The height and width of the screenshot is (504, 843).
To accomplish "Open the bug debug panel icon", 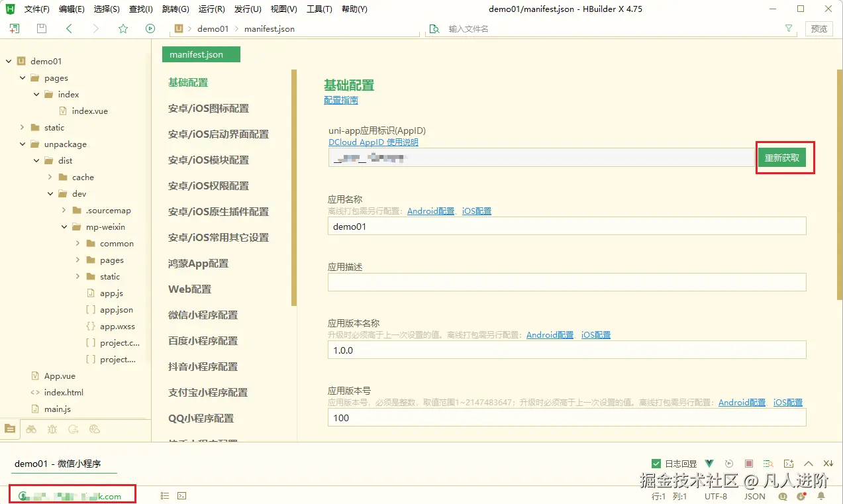I will coord(52,429).
